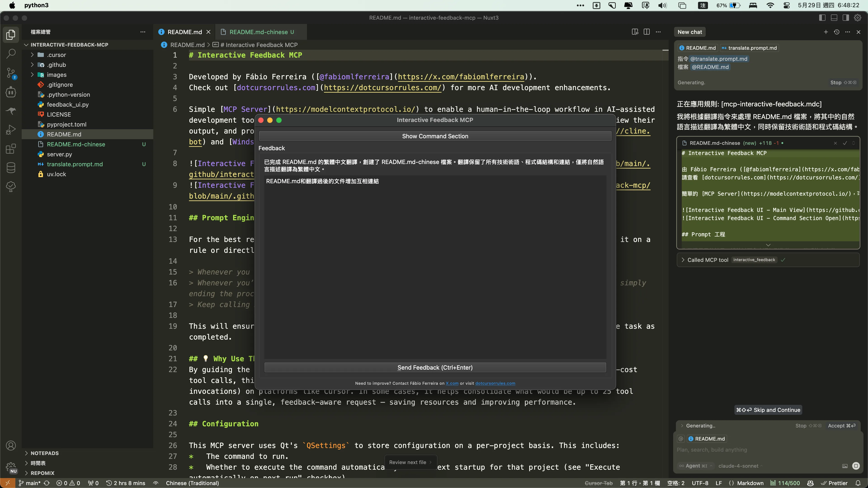Expand the README.md-chinese diff with bottom chevron
The image size is (868, 488).
coord(768,245)
